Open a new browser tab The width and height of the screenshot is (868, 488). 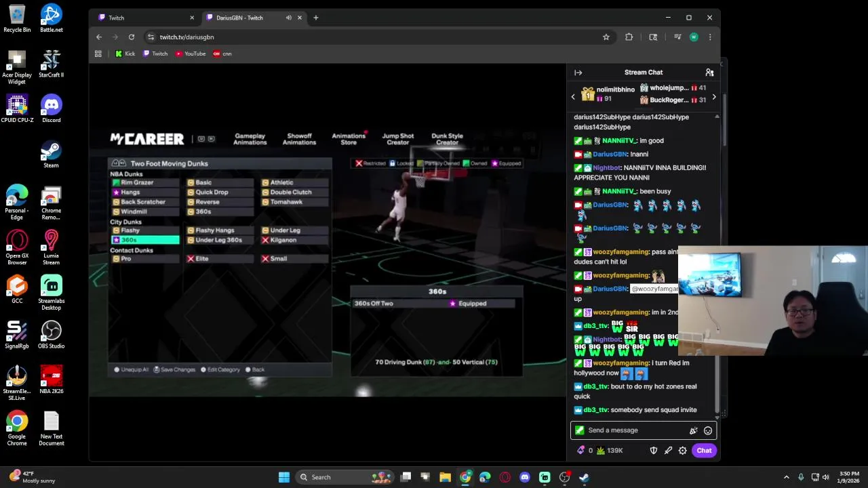point(315,18)
